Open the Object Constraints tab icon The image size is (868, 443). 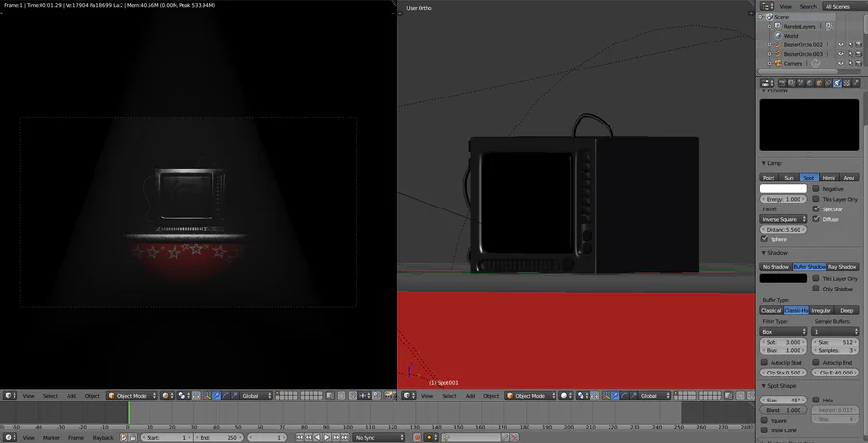pyautogui.click(x=828, y=83)
